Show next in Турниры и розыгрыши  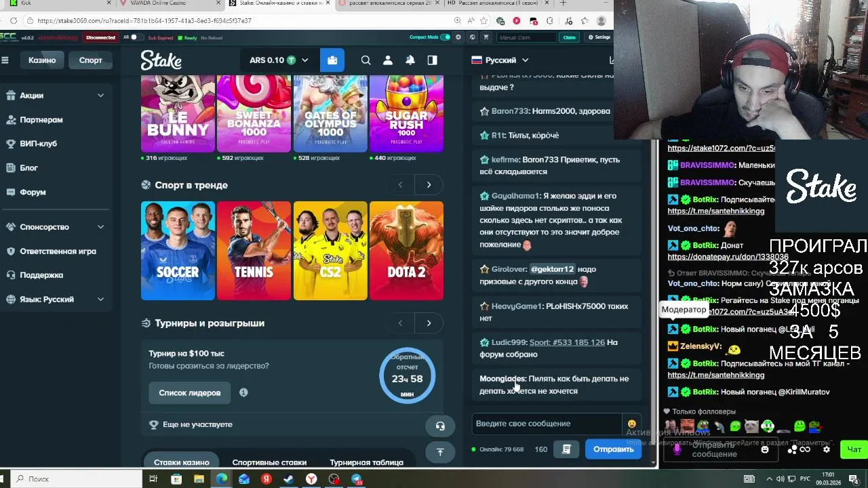[x=429, y=323]
